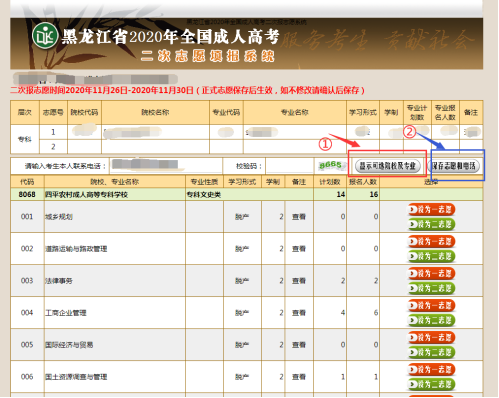
Task: Focus the 校验码 input box
Action: [289, 166]
